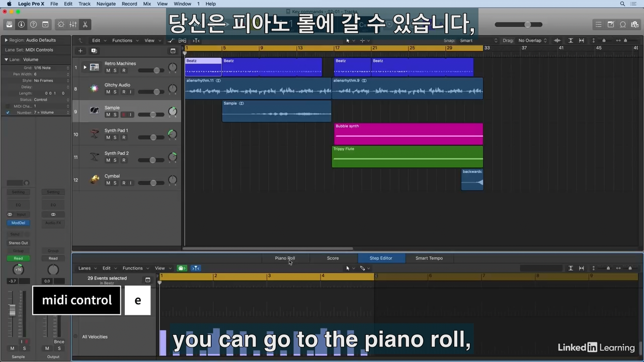Toggle the Inspector info button
The height and width of the screenshot is (362, 644).
21,24
